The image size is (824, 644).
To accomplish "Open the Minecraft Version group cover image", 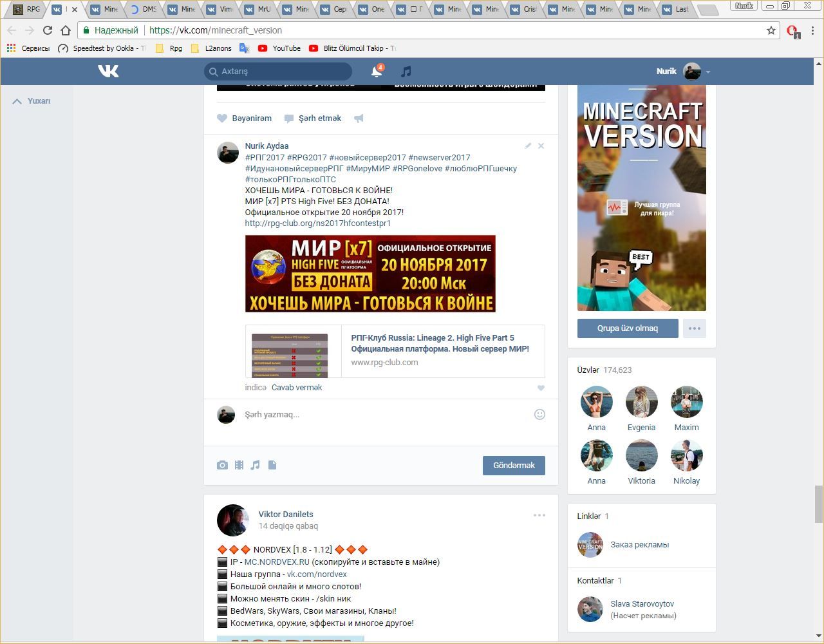I will [x=642, y=198].
